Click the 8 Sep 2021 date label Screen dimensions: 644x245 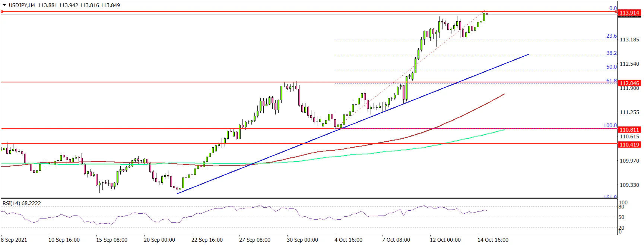tap(14, 240)
